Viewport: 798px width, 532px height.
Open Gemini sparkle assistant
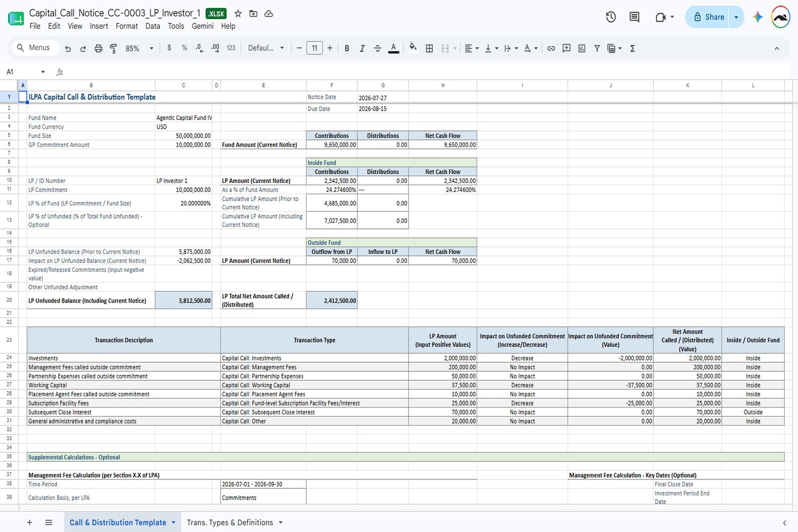(758, 17)
